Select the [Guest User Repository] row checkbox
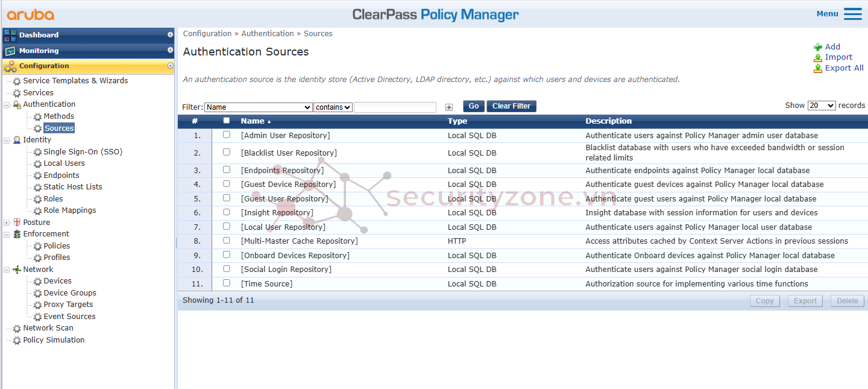The height and width of the screenshot is (389, 868). tap(227, 198)
